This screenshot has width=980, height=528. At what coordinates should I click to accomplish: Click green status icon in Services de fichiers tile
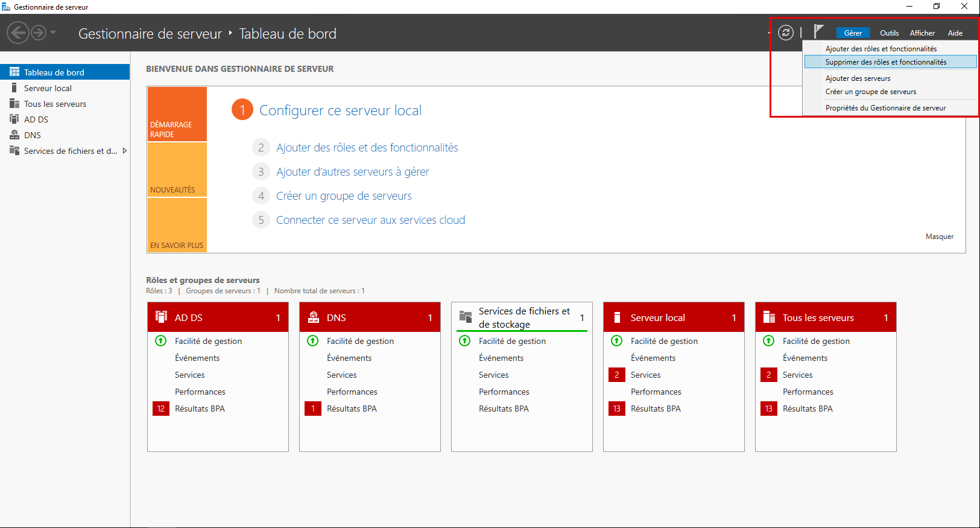(x=465, y=341)
